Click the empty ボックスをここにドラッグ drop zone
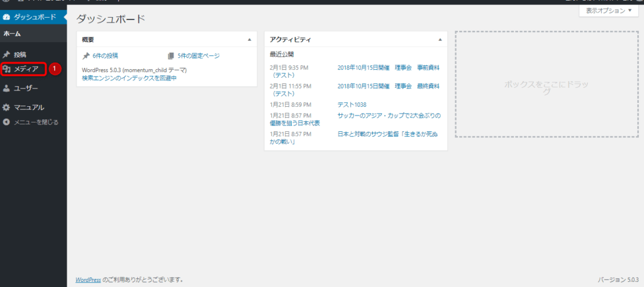 (546, 84)
